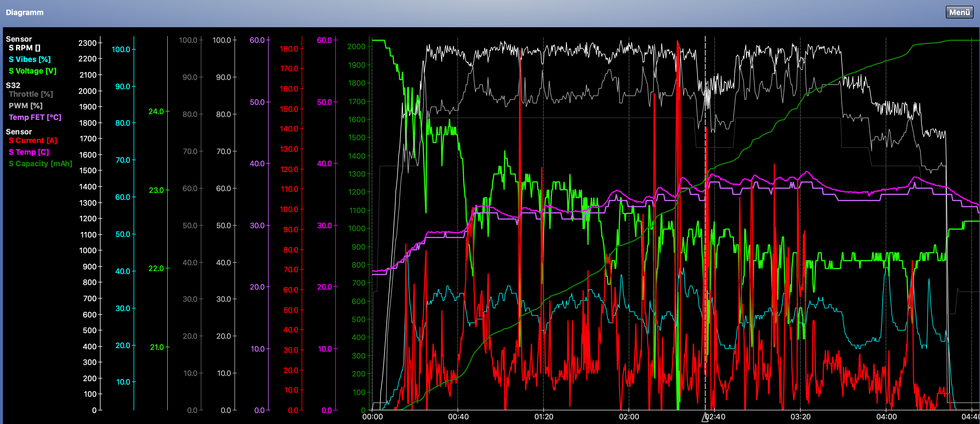Open the Menü button
980x424 pixels.
[959, 12]
